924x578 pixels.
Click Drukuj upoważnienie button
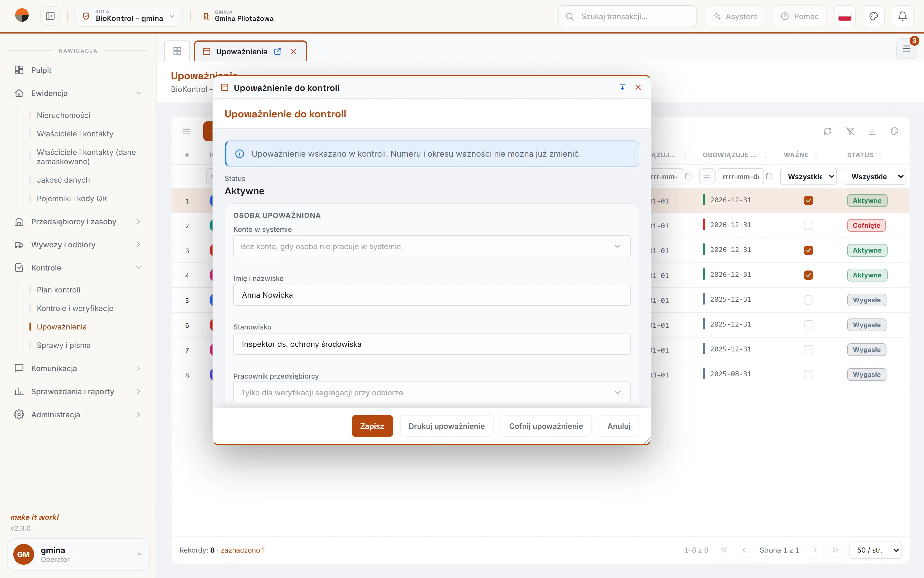tap(446, 426)
